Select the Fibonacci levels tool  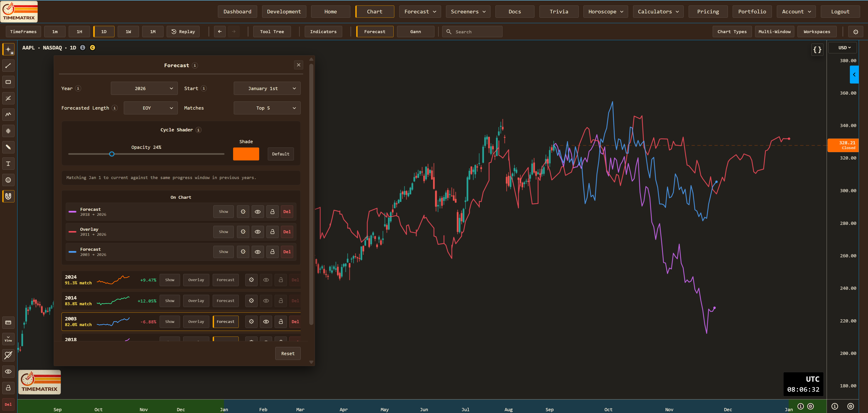pyautogui.click(x=8, y=131)
